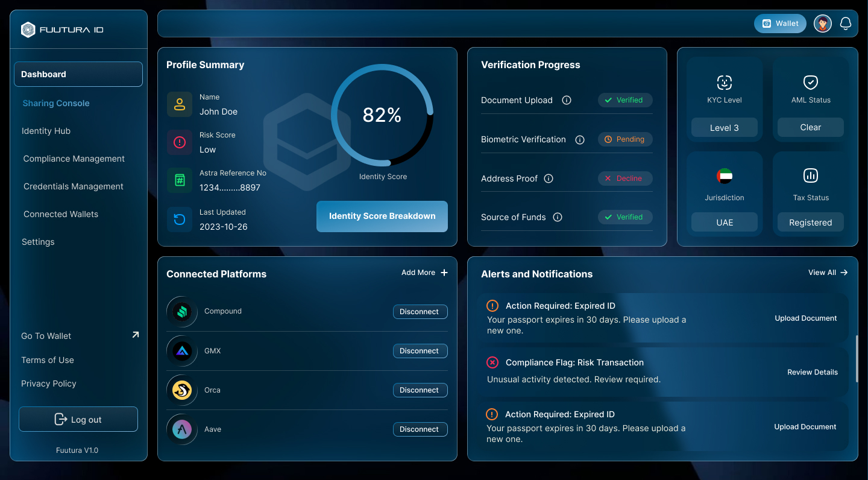
Task: Open notifications bell icon
Action: [846, 24]
